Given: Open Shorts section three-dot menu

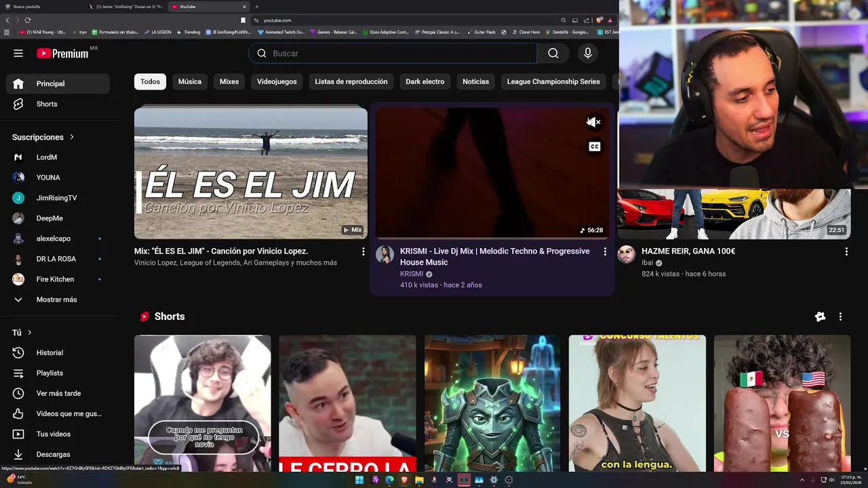Looking at the screenshot, I should [840, 317].
